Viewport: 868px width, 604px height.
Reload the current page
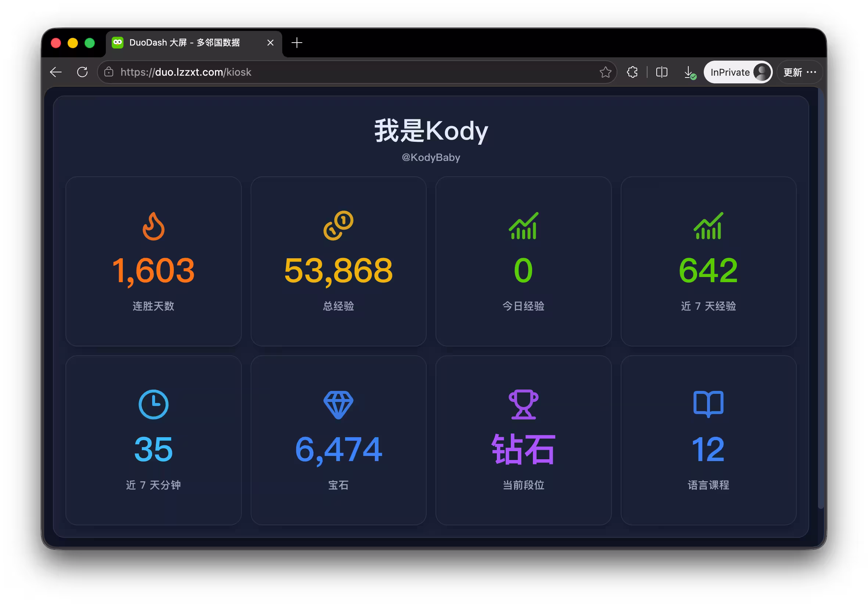pos(82,72)
